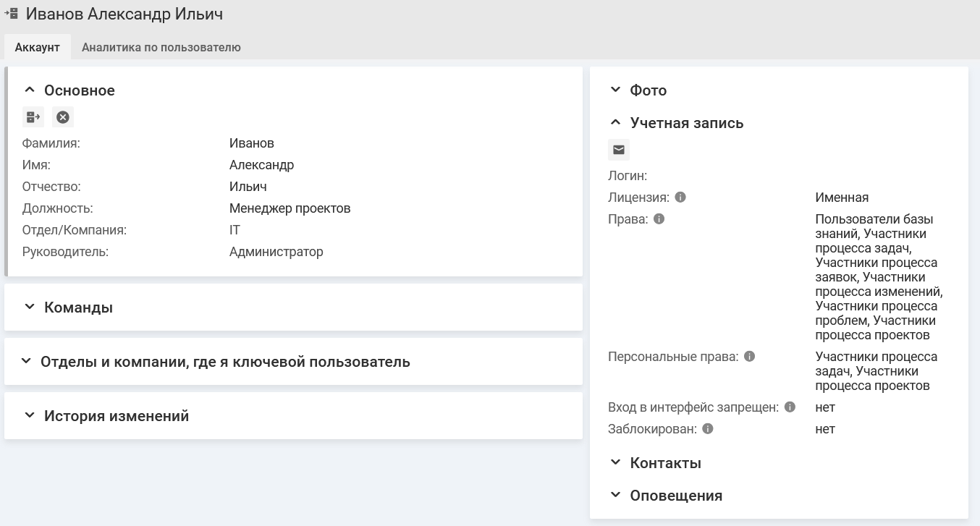Click info icon beside Вход в интерфейс запрещен
The image size is (980, 526).
click(790, 407)
